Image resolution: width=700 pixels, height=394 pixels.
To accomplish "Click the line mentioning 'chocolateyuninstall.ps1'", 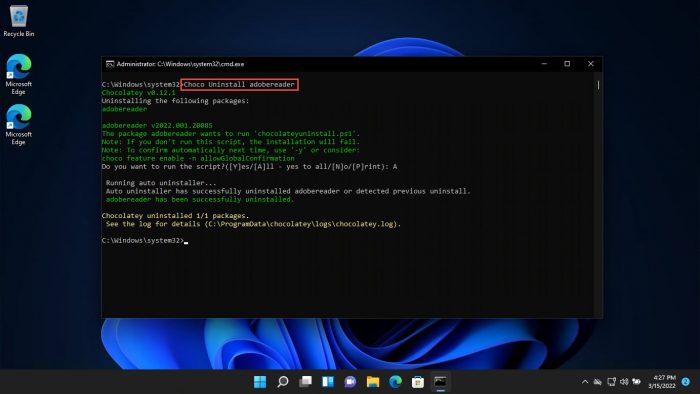I will (x=230, y=133).
